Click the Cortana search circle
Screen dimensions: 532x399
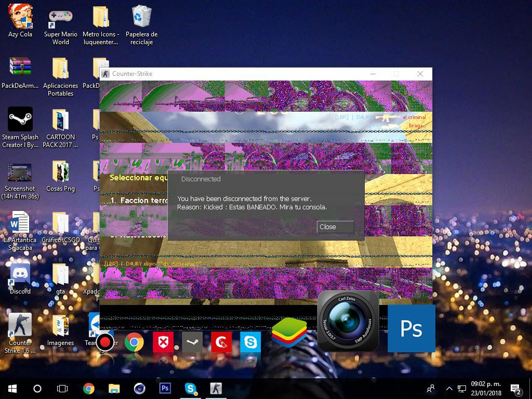[37, 389]
